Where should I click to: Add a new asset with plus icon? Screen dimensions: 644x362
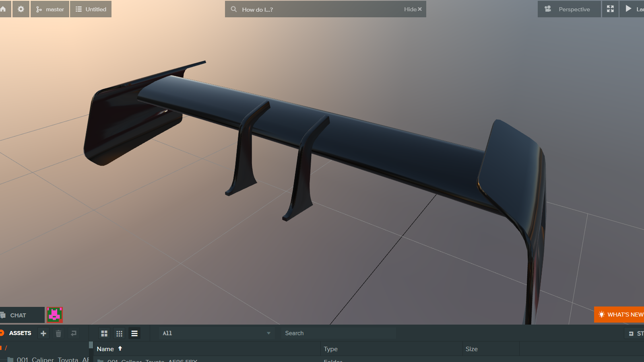point(43,333)
